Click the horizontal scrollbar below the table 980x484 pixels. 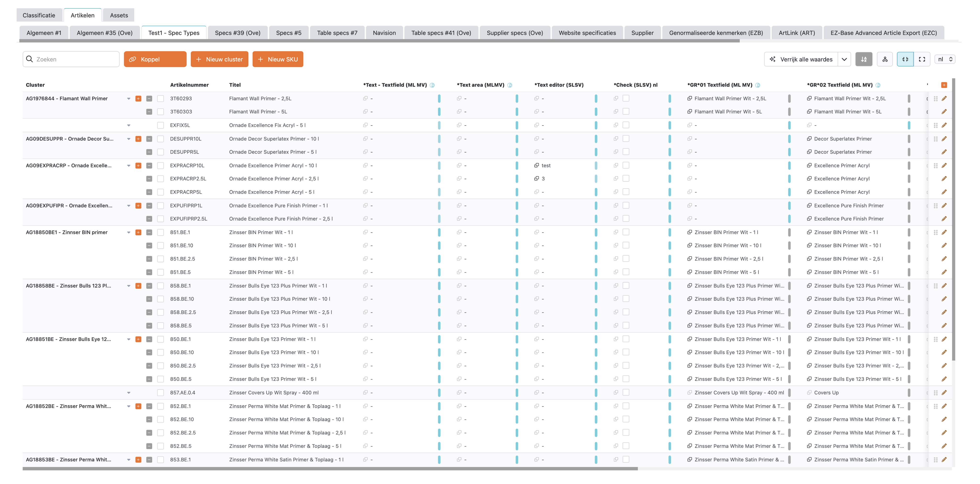click(330, 469)
